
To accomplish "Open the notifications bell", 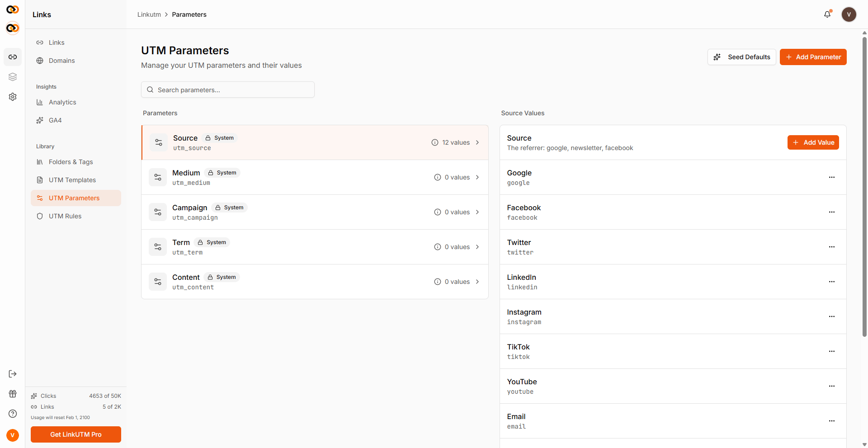I will pyautogui.click(x=827, y=14).
